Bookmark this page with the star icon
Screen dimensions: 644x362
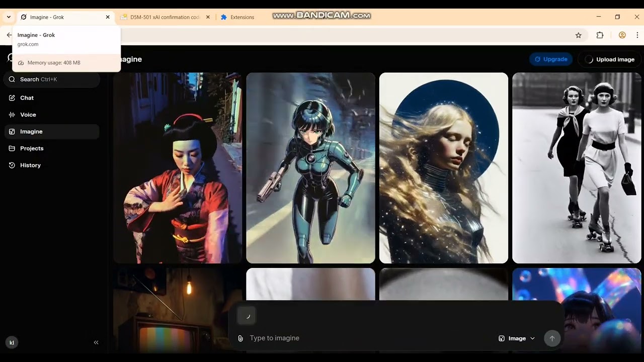tap(579, 35)
